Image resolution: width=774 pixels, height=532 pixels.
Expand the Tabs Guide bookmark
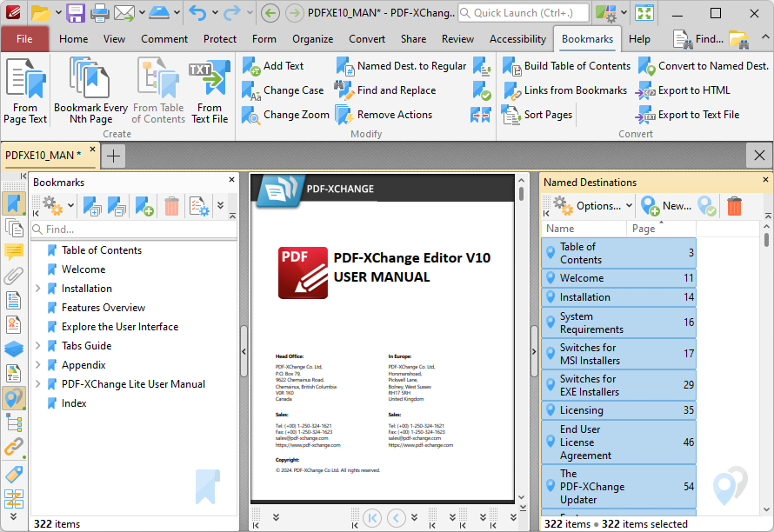(38, 346)
